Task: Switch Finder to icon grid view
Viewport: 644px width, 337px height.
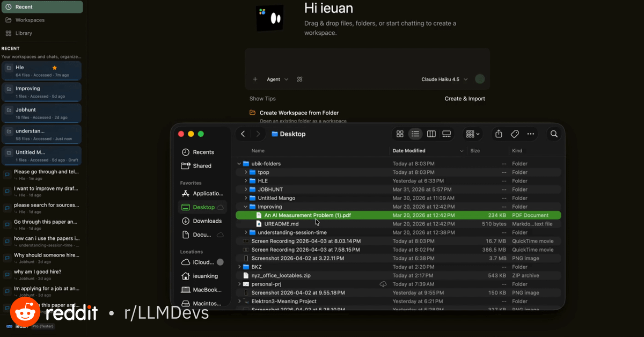Action: tap(400, 134)
